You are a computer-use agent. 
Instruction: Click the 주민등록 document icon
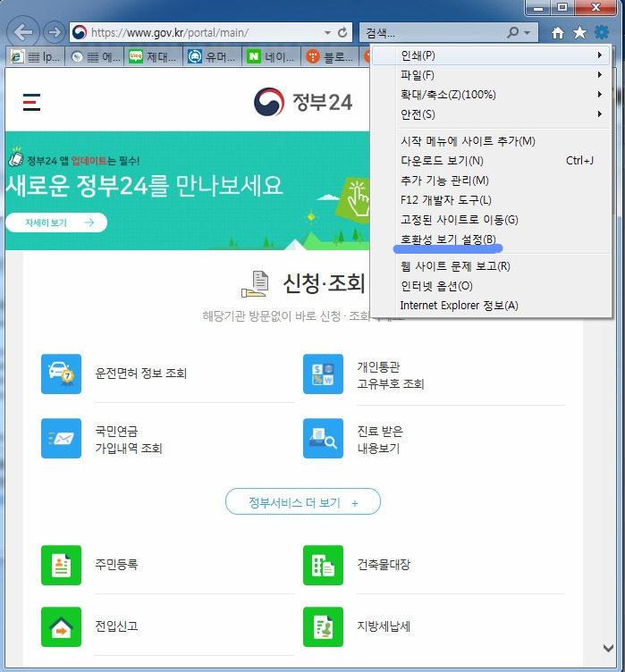pos(61,565)
